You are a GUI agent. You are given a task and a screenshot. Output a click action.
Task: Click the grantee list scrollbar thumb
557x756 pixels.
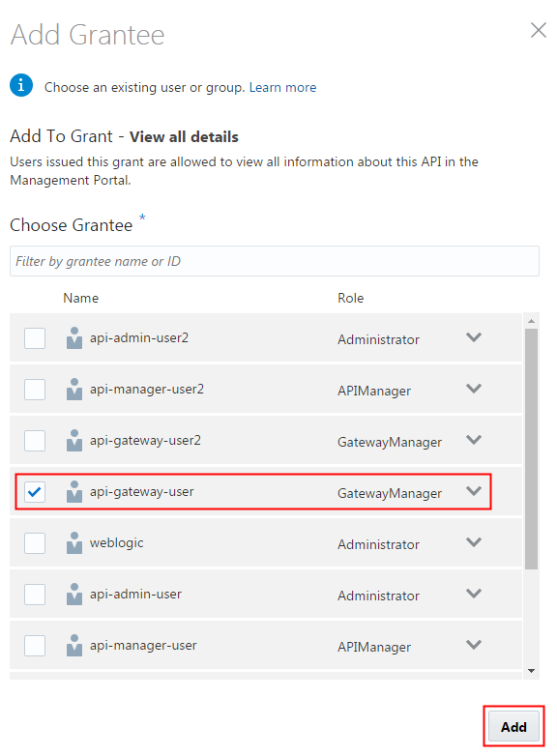click(x=531, y=450)
